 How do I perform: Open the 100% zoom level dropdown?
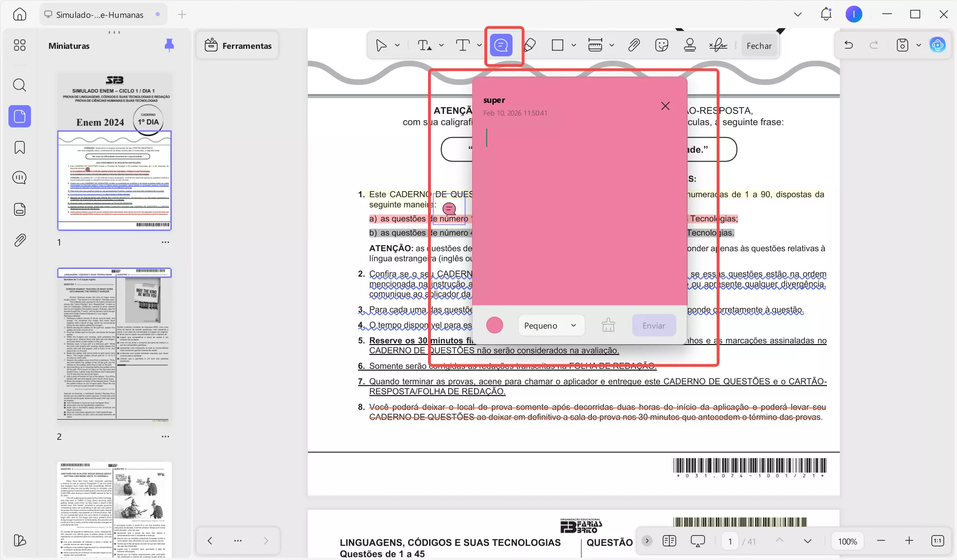pos(847,541)
